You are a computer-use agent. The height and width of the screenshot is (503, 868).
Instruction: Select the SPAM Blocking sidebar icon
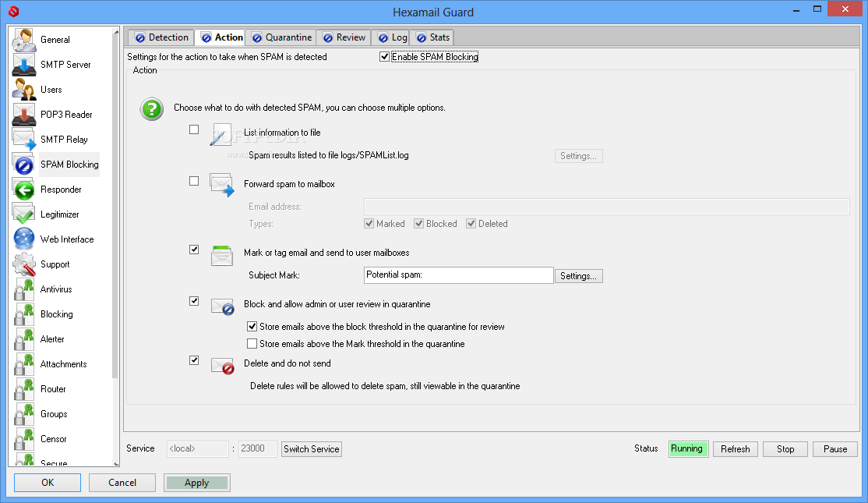24,165
